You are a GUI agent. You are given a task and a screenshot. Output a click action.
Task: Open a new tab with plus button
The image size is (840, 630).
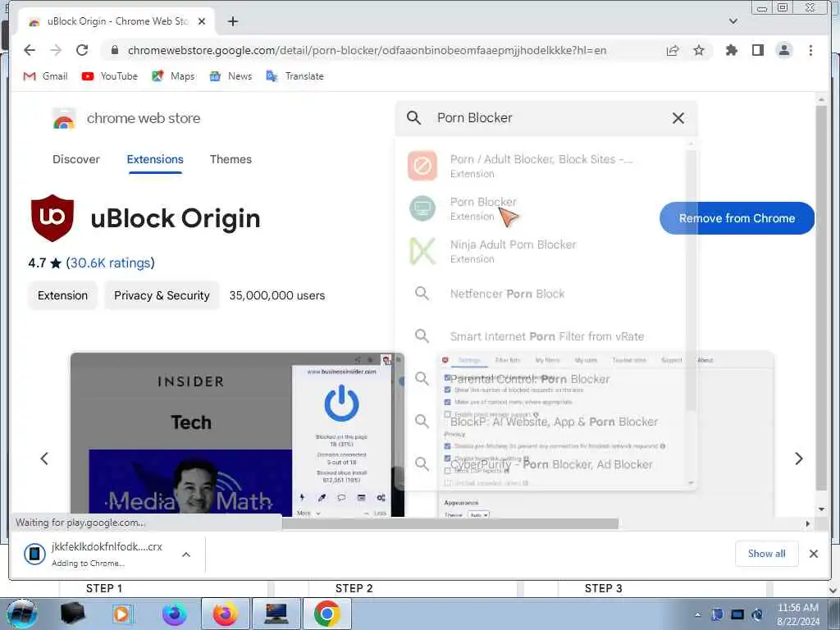click(x=232, y=21)
